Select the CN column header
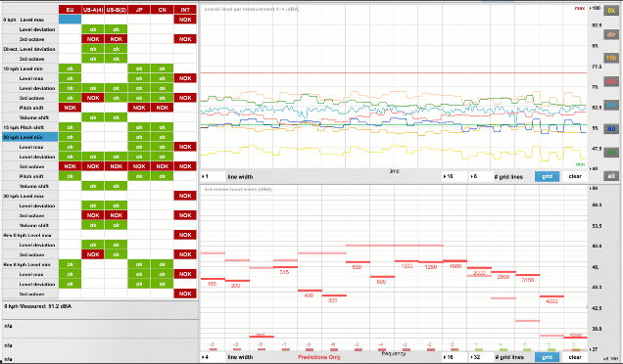Viewport: 623px width, 364px height. [x=162, y=10]
